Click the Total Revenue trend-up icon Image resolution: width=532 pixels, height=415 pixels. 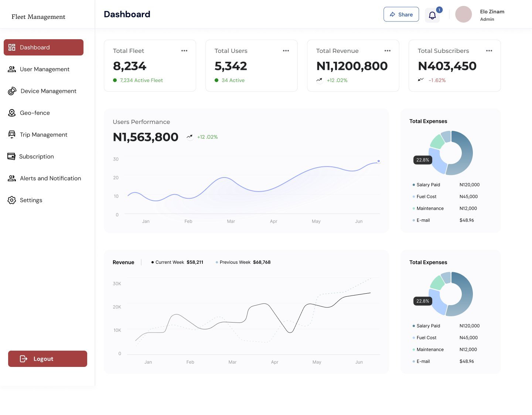click(319, 80)
